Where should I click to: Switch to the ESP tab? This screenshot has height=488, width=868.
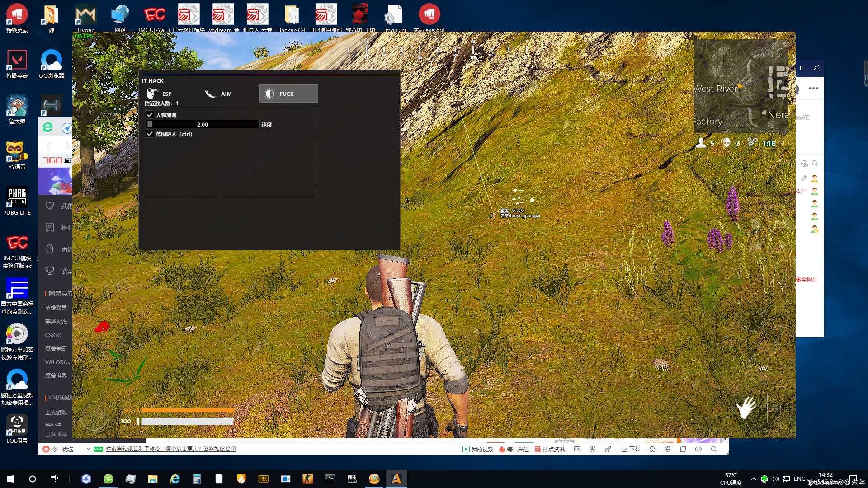pyautogui.click(x=160, y=94)
